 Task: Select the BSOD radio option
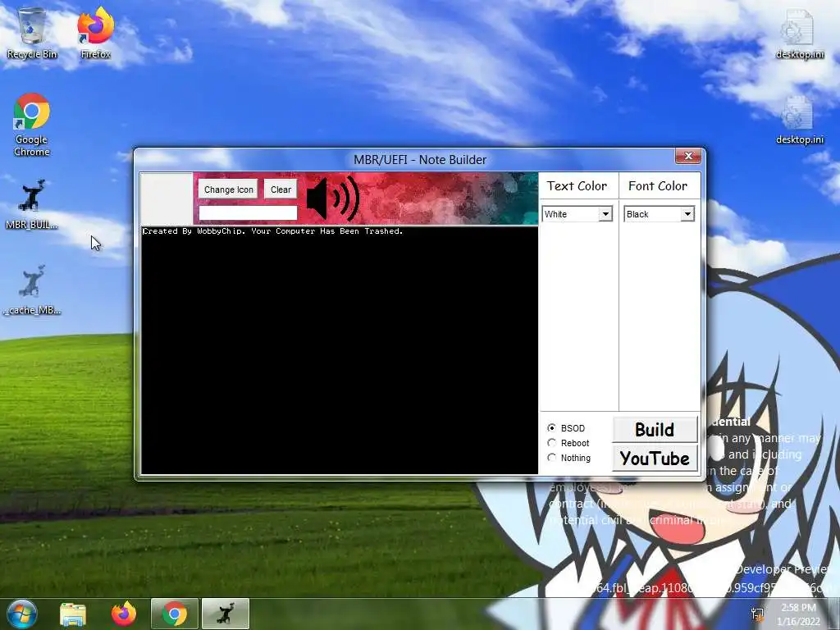point(566,428)
